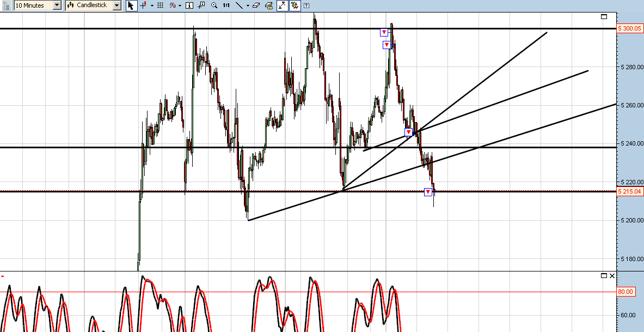Click the sell marker at 5 215 level

(428, 192)
